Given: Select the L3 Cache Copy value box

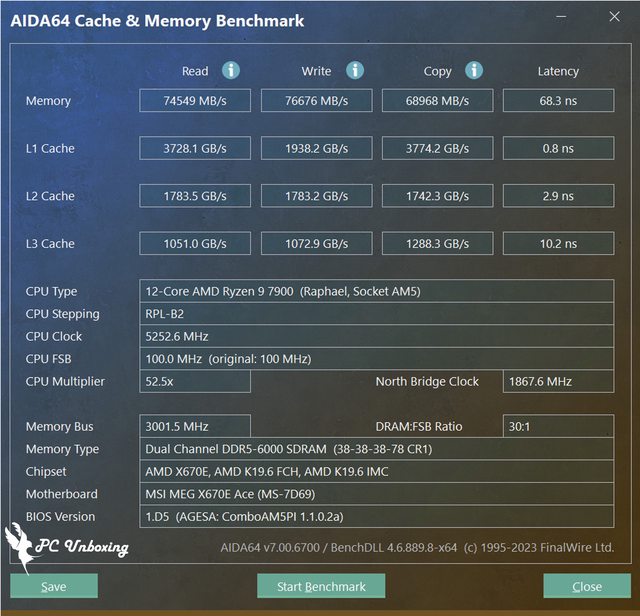Looking at the screenshot, I should pos(437,244).
